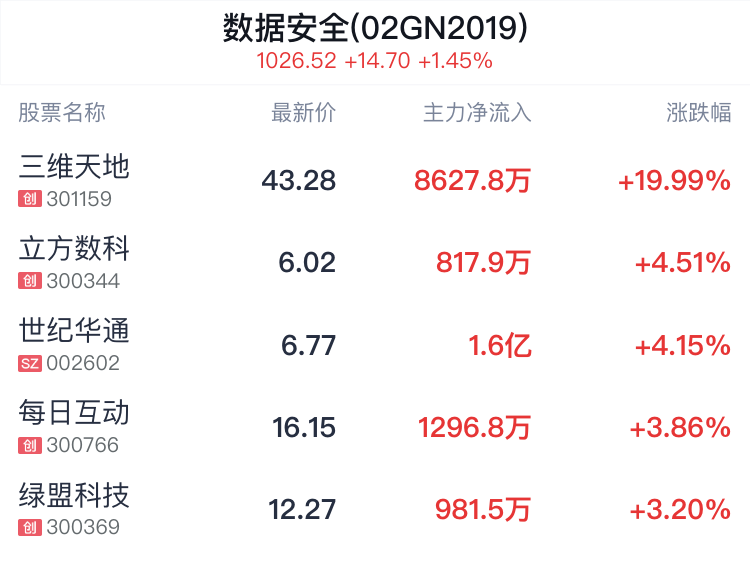
Task: Select the 绿盟科技 stock name
Action: pyautogui.click(x=74, y=495)
